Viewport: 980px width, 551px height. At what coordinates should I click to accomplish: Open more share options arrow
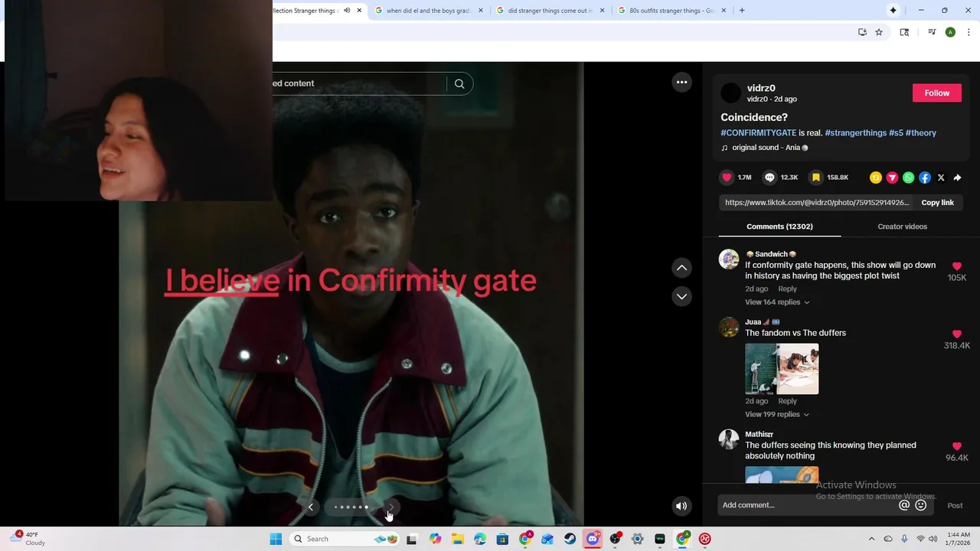pyautogui.click(x=957, y=178)
